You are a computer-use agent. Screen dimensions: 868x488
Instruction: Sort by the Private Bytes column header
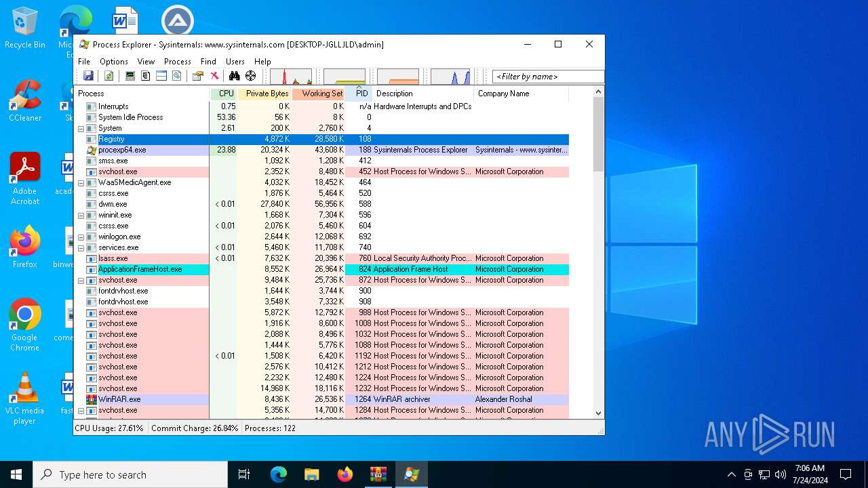pos(264,94)
